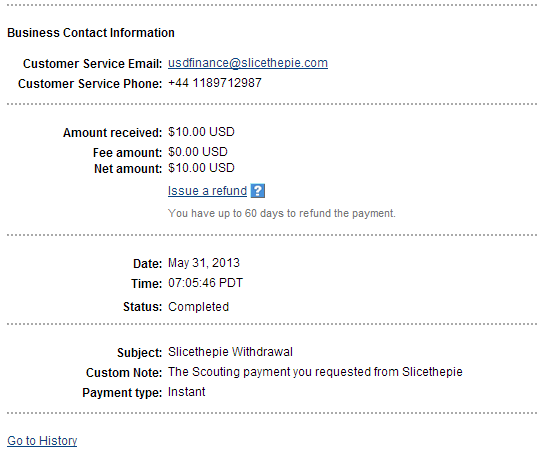Click the $0.00 USD fee amount
This screenshot has height=455, width=538.
tap(198, 152)
